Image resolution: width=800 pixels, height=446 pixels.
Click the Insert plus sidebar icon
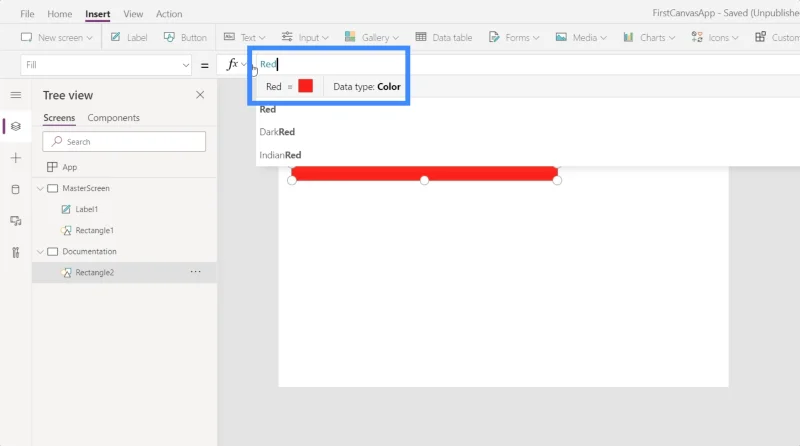click(x=16, y=158)
